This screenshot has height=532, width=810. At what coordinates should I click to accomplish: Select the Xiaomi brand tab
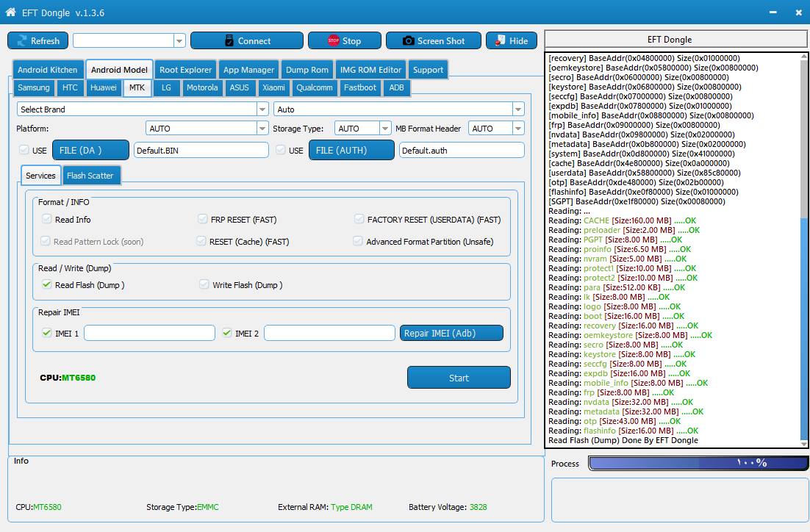pos(273,87)
